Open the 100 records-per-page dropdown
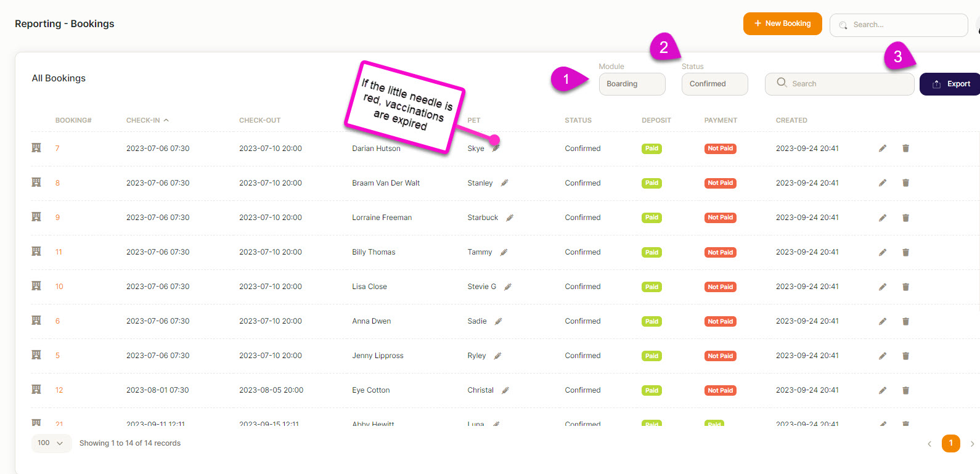Screen dimensions: 980x474 point(51,443)
